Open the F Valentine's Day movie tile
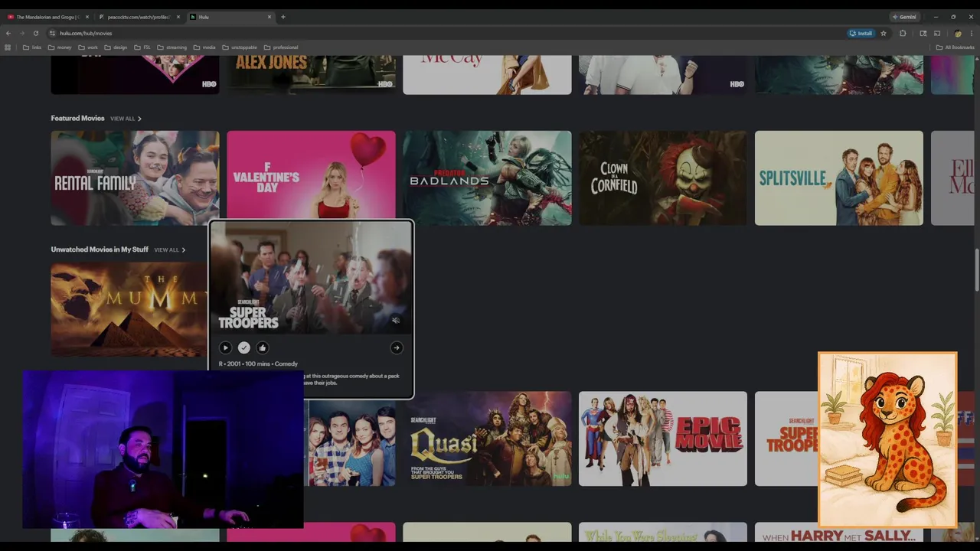This screenshot has height=551, width=980. [311, 175]
